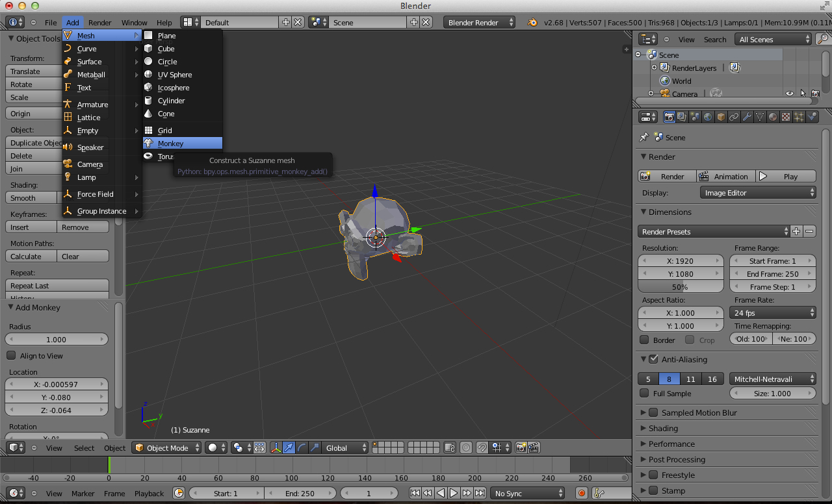Click the timeline auto-keyframe record button

pos(582,493)
